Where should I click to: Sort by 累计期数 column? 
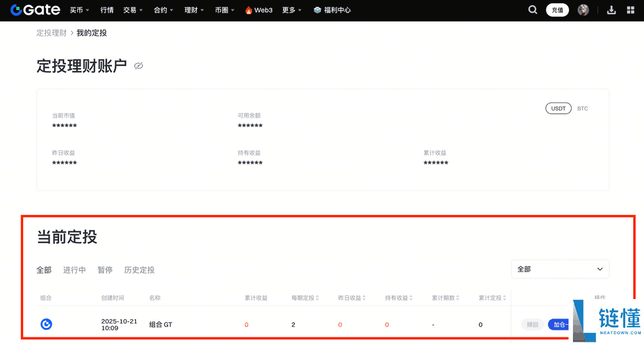click(x=446, y=298)
